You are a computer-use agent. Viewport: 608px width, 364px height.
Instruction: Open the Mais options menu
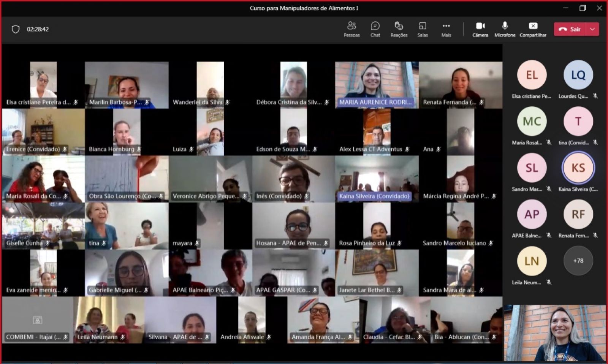446,29
